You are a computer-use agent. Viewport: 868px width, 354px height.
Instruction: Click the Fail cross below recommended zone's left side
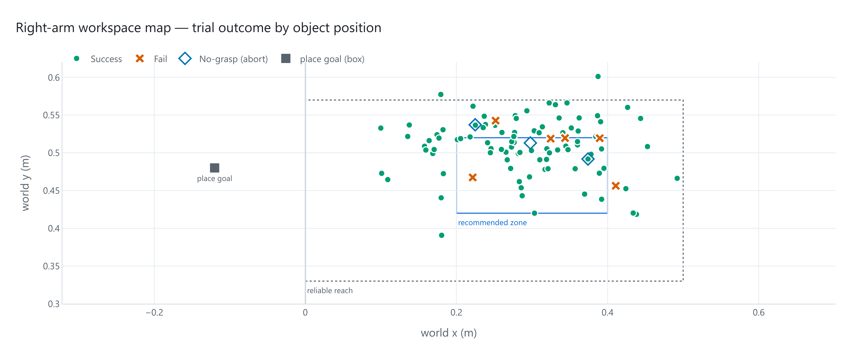click(473, 177)
